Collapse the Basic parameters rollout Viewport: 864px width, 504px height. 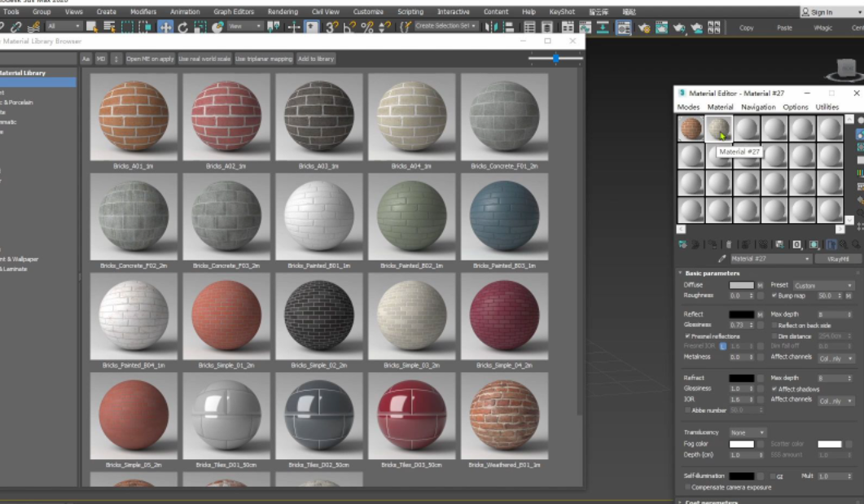click(713, 274)
